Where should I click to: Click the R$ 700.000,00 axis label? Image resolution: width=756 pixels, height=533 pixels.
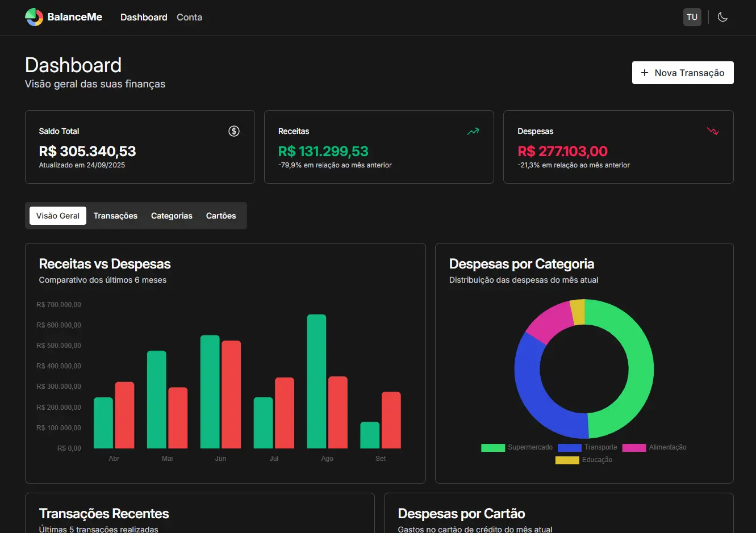click(59, 305)
